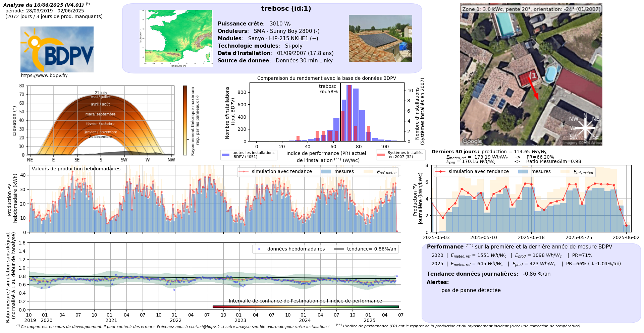The image size is (644, 333).
Task: Click the compass rose on satellite map
Action: pyautogui.click(x=585, y=128)
